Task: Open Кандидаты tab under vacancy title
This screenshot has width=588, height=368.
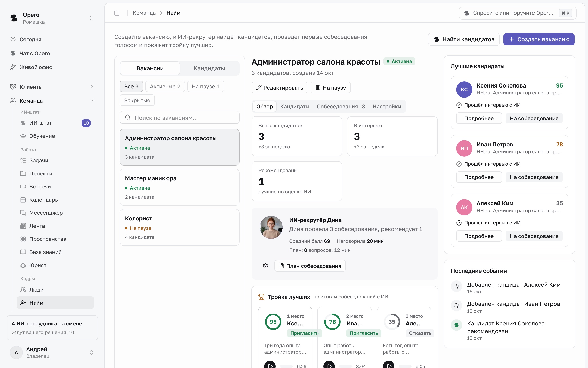Action: 295,107
